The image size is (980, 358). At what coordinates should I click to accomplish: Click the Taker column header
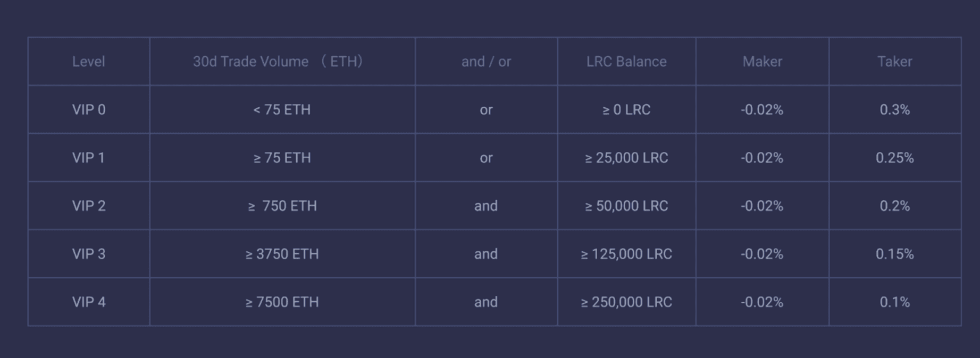point(895,62)
